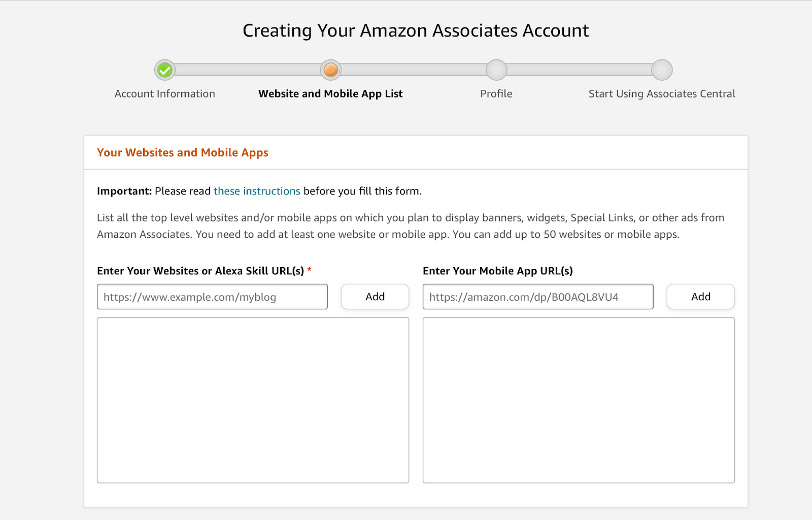Select the Profile step label

pos(496,93)
